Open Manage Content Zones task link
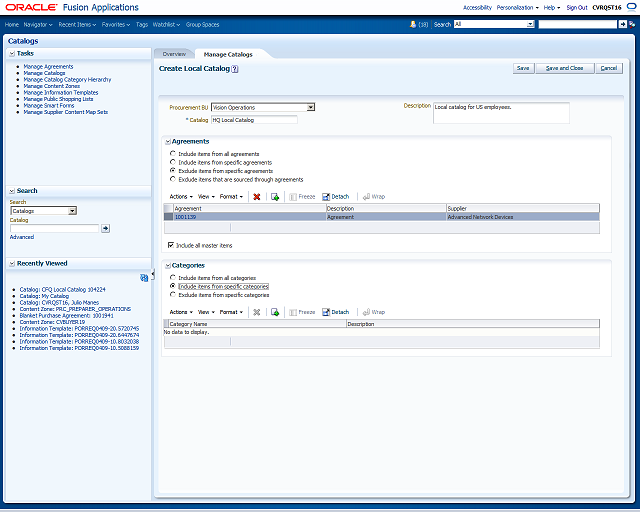 51,86
